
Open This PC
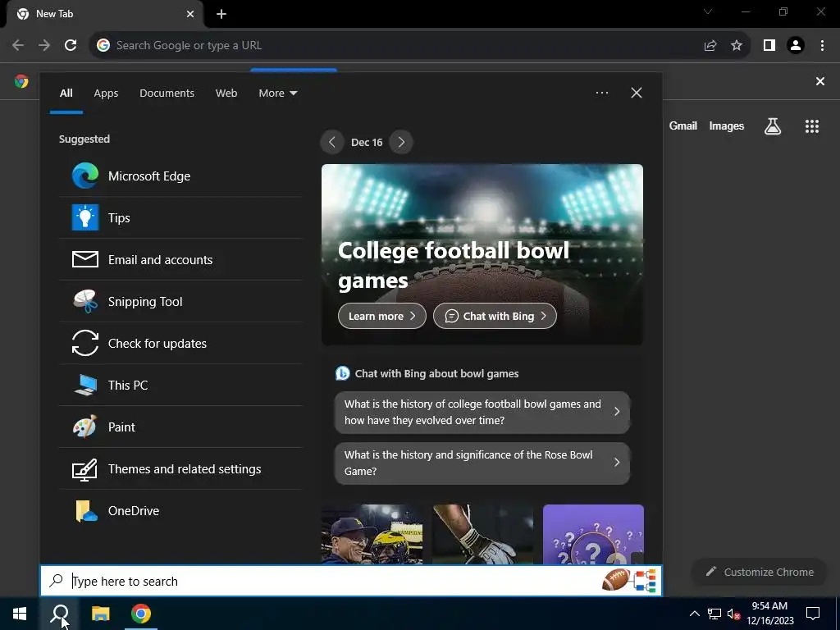pos(180,386)
